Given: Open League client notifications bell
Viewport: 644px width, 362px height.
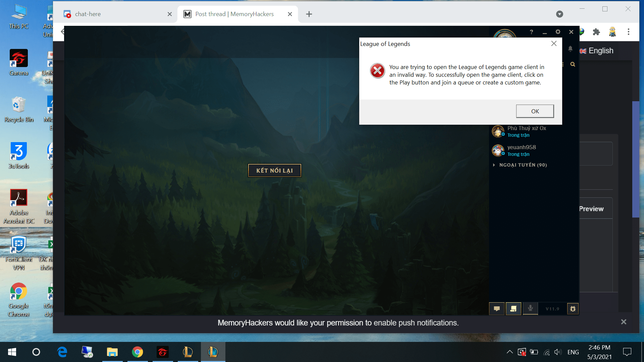Looking at the screenshot, I should click(x=570, y=49).
